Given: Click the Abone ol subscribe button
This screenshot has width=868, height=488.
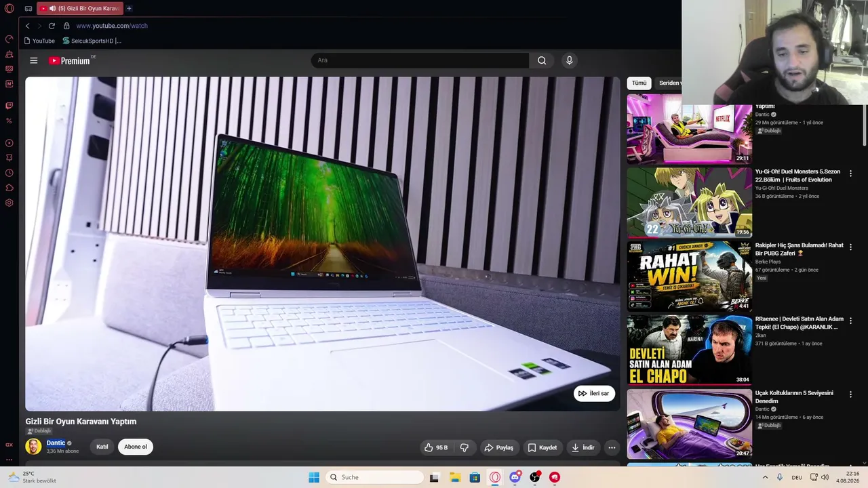Looking at the screenshot, I should tap(136, 447).
